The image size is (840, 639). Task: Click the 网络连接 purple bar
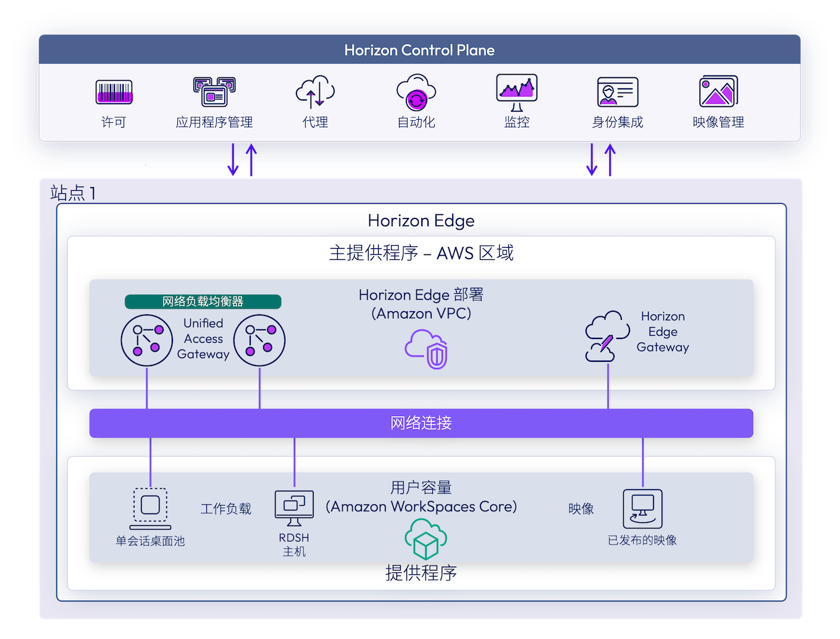421,423
